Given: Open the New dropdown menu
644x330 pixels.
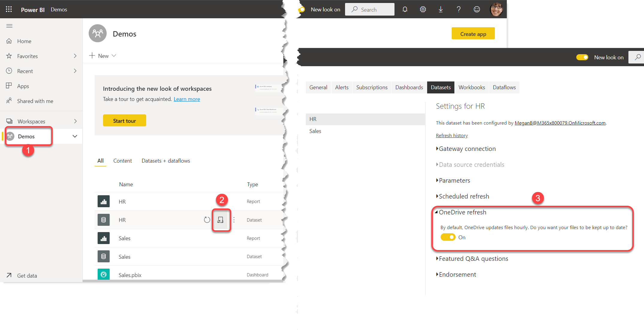Looking at the screenshot, I should [103, 56].
